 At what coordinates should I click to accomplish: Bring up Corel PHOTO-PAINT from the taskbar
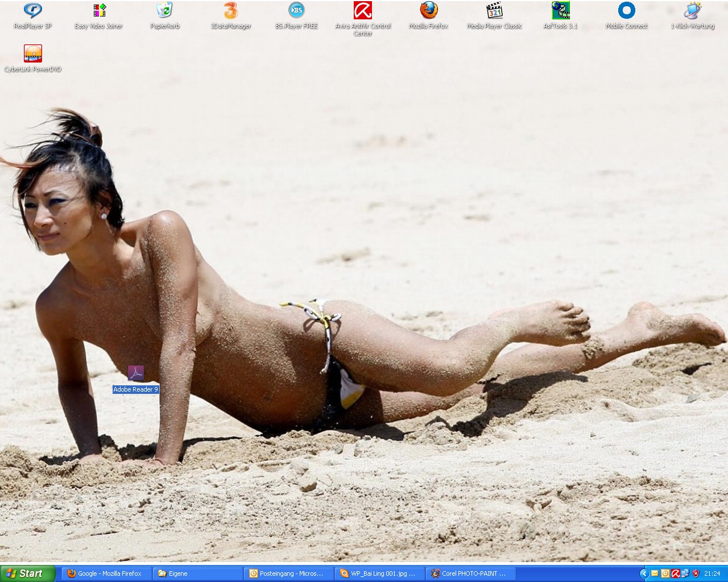pyautogui.click(x=471, y=573)
